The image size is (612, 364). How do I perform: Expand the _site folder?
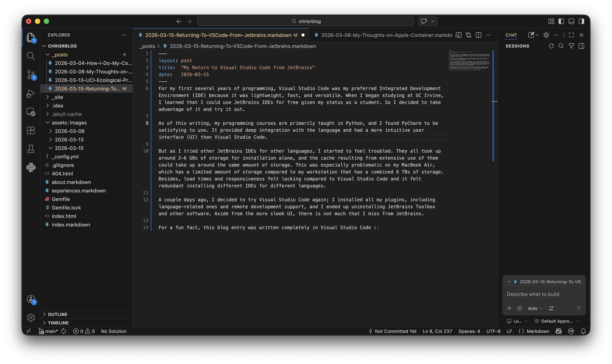[x=57, y=97]
